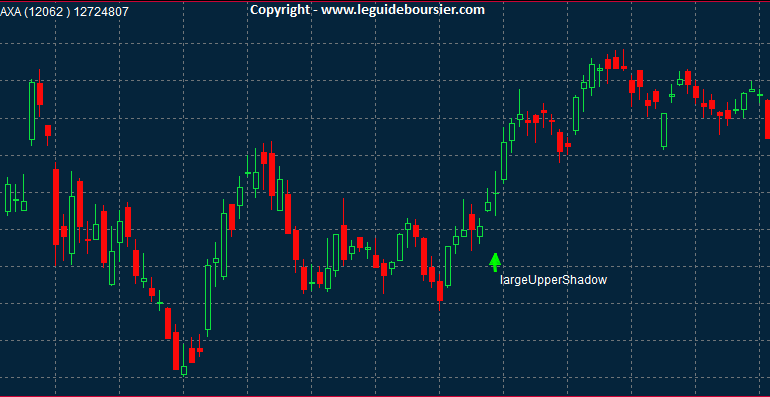Click the AXA (12062) ticker title
The height and width of the screenshot is (397, 770).
tap(35, 12)
